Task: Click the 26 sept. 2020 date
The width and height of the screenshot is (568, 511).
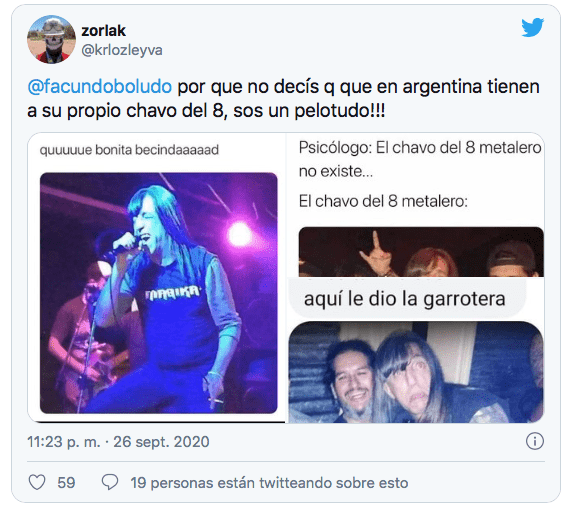Action: pos(162,442)
